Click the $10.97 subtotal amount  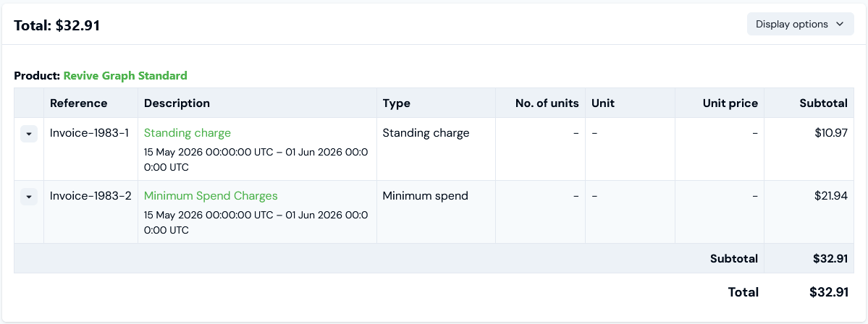tap(831, 132)
